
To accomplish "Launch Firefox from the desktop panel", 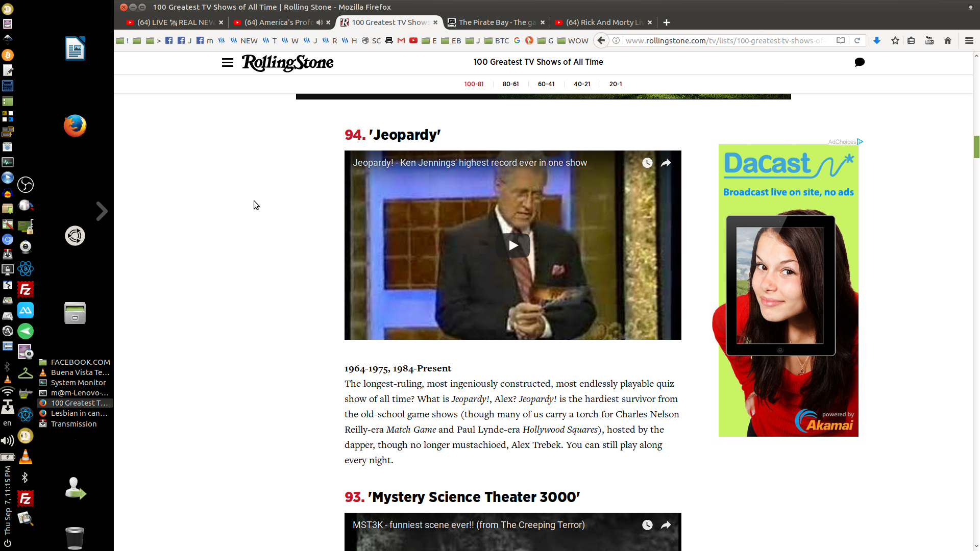I will point(75,126).
